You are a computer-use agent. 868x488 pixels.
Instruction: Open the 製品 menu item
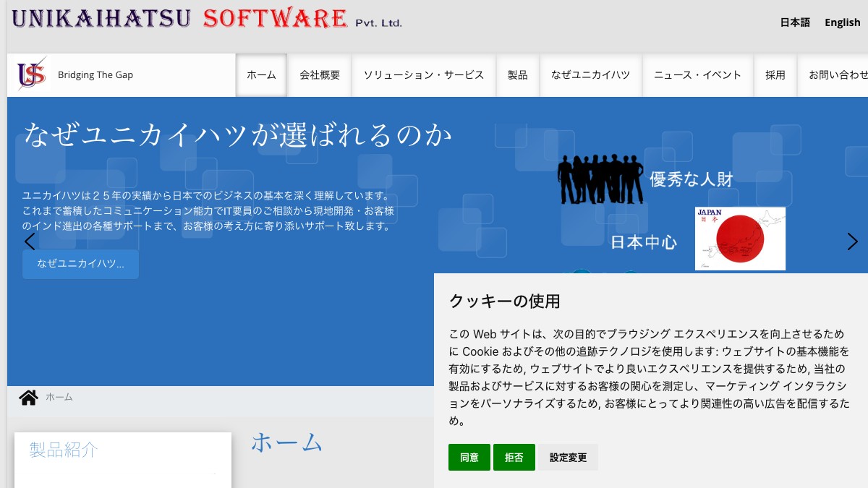coord(518,74)
